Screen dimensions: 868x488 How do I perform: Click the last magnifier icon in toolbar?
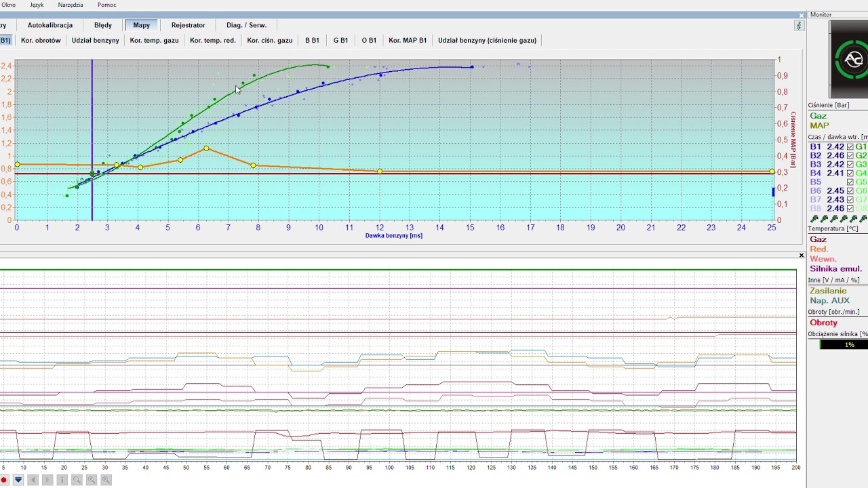pyautogui.click(x=106, y=480)
